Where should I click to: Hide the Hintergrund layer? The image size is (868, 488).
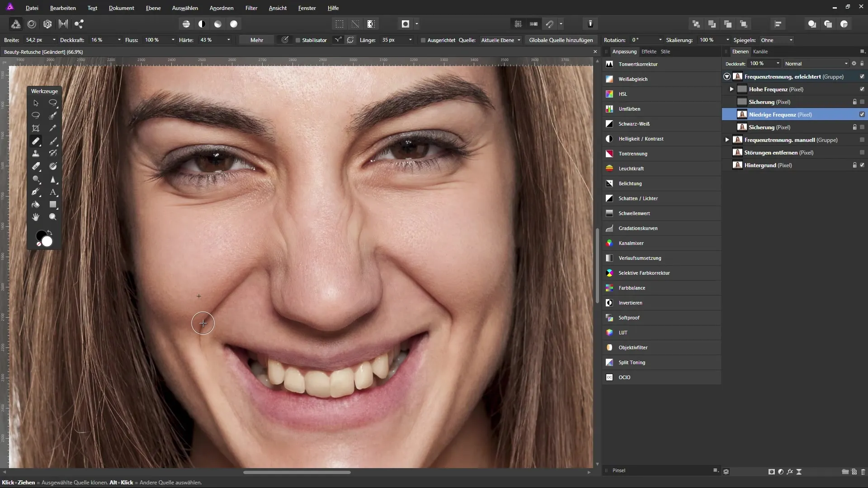click(862, 165)
